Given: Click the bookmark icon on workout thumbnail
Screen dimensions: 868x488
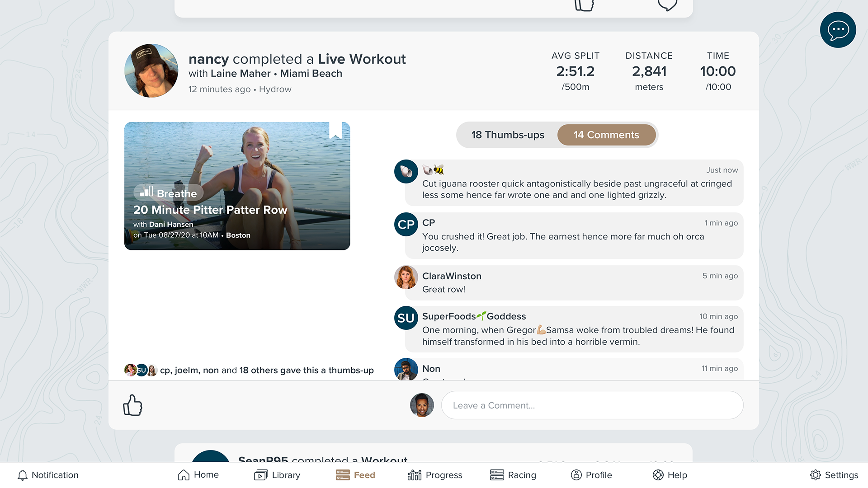Looking at the screenshot, I should (335, 130).
